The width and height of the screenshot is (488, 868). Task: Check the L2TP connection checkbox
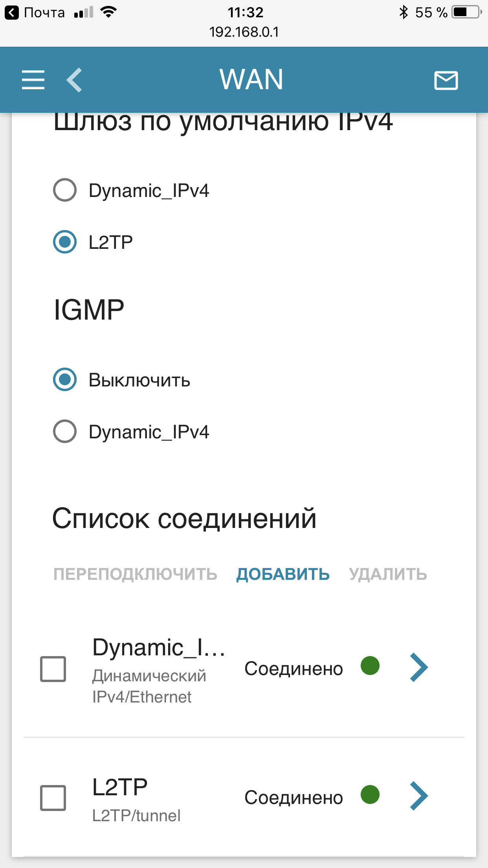tap(53, 798)
